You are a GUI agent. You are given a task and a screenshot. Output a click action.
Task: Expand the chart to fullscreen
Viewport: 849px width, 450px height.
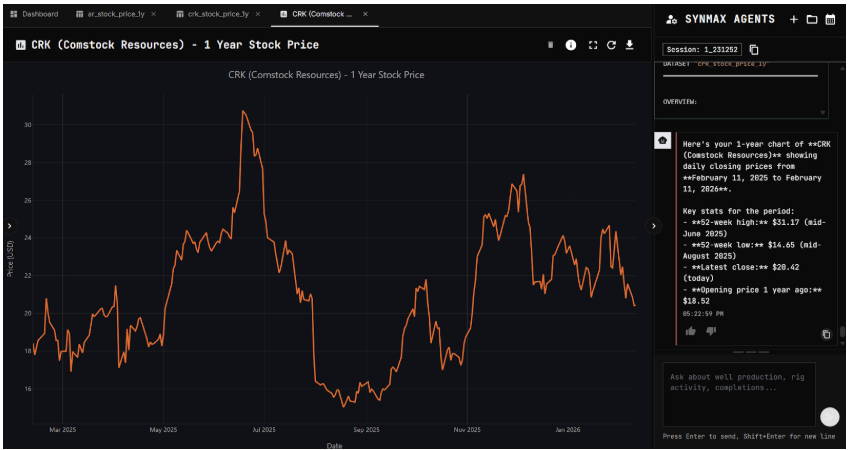coord(592,45)
